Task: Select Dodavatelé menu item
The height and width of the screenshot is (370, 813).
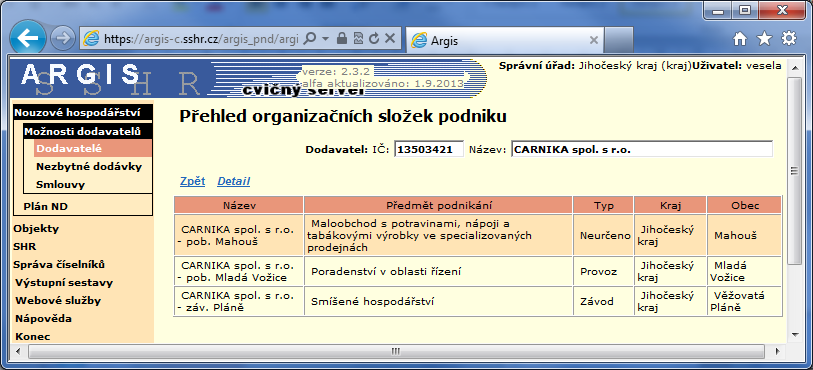Action: 93,148
